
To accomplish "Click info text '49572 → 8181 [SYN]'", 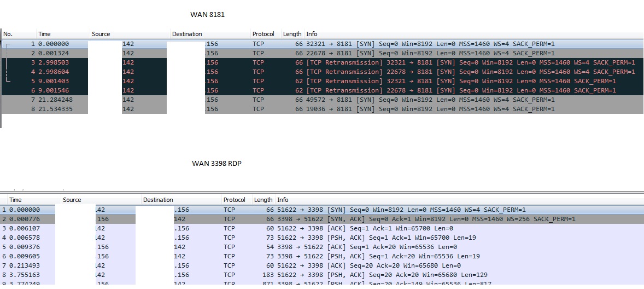I will tap(341, 100).
